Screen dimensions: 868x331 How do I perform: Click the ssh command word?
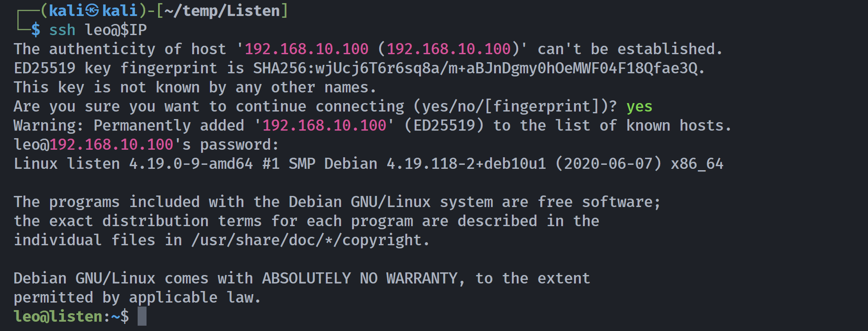coord(62,30)
